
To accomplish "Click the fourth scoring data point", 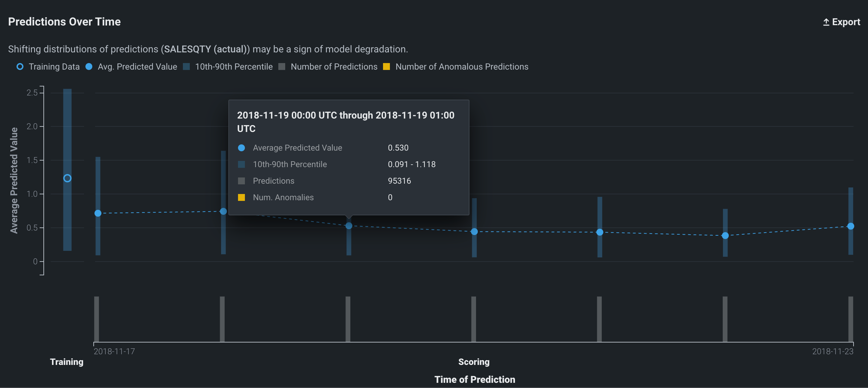I will (474, 232).
